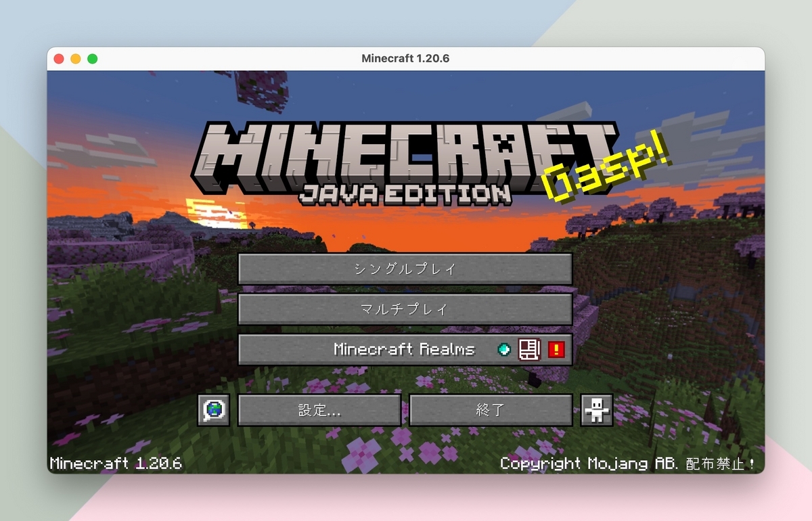Open the language selection globe icon
812x521 pixels.
tap(214, 410)
